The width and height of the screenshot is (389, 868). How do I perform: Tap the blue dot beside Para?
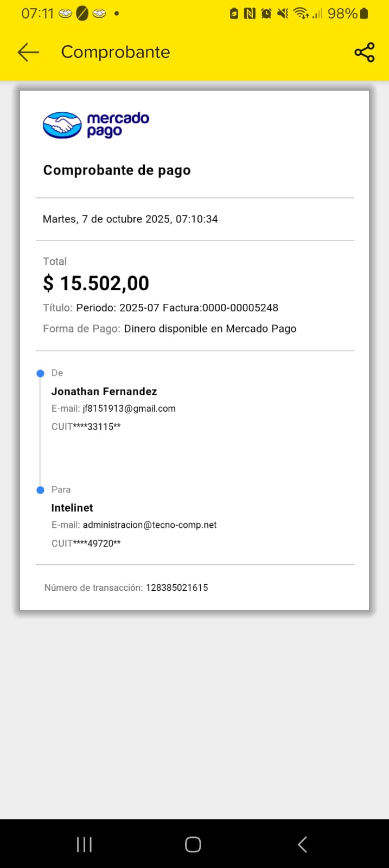[40, 490]
